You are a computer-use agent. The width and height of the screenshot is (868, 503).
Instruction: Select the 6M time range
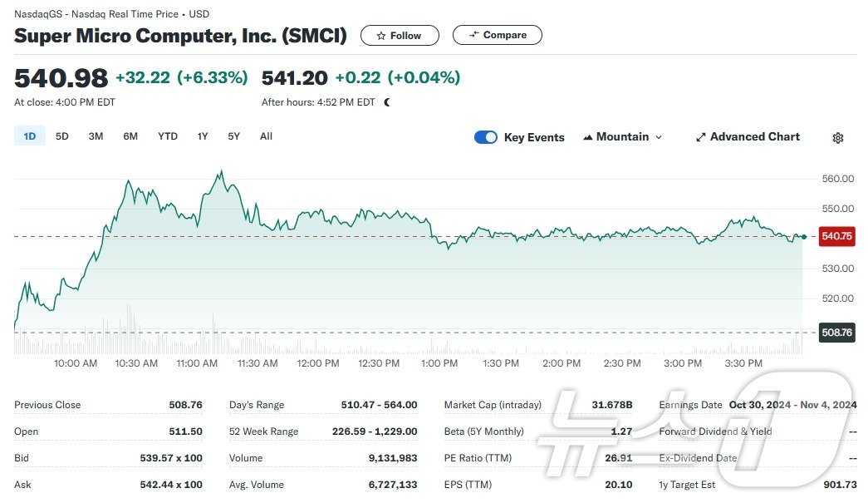tap(130, 136)
